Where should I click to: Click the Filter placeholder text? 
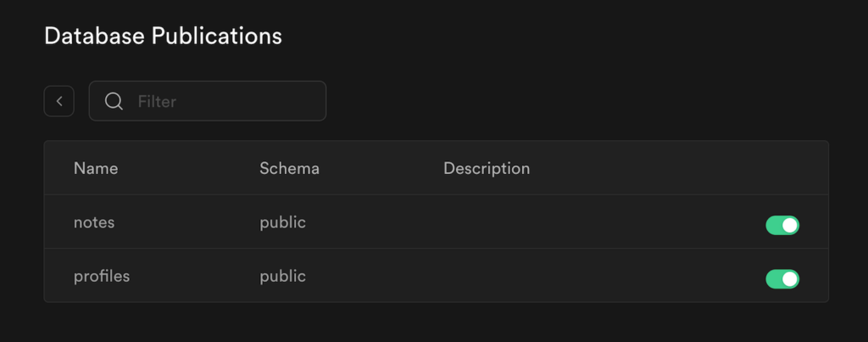pos(157,101)
